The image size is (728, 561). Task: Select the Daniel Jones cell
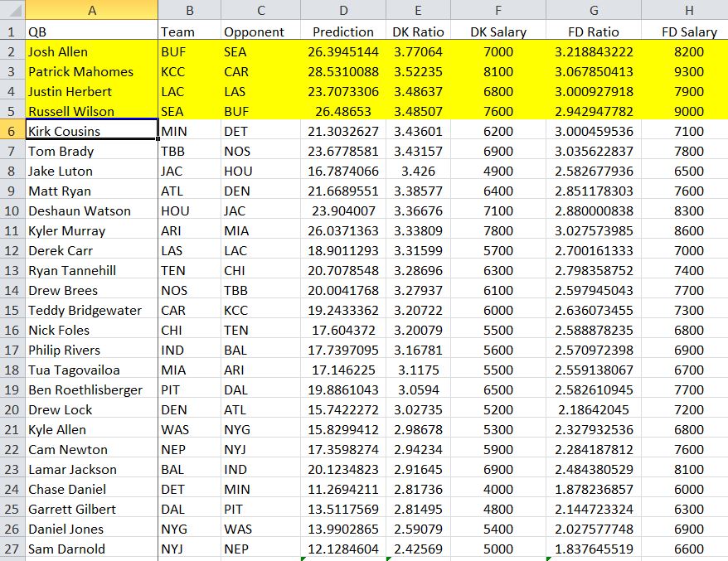pyautogui.click(x=92, y=529)
